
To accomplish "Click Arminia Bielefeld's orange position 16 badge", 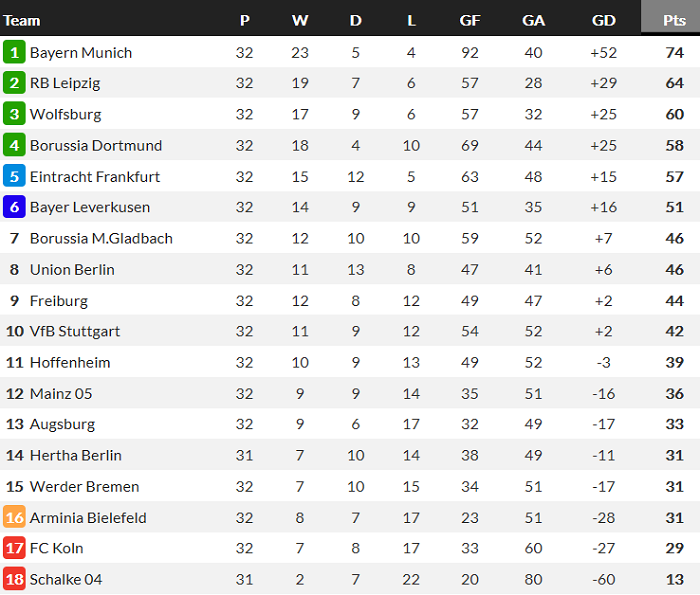I will [x=14, y=517].
